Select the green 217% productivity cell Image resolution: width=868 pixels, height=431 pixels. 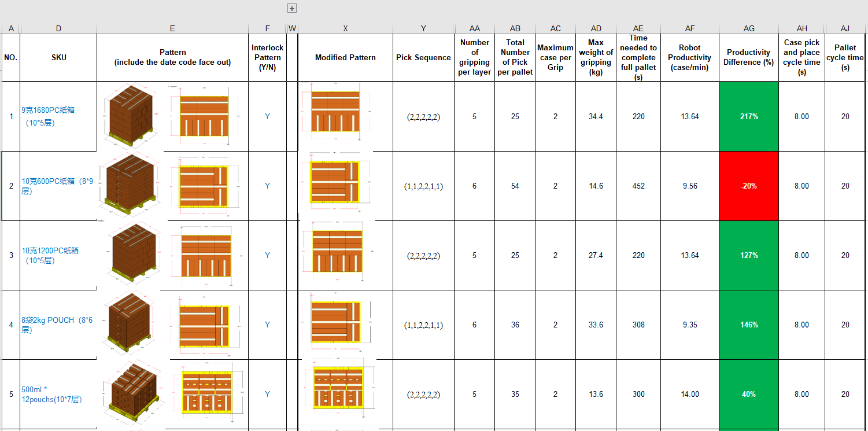click(x=748, y=116)
